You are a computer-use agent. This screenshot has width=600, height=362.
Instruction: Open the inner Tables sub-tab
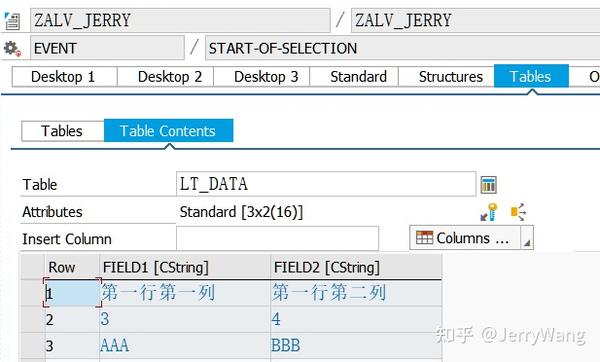63,131
